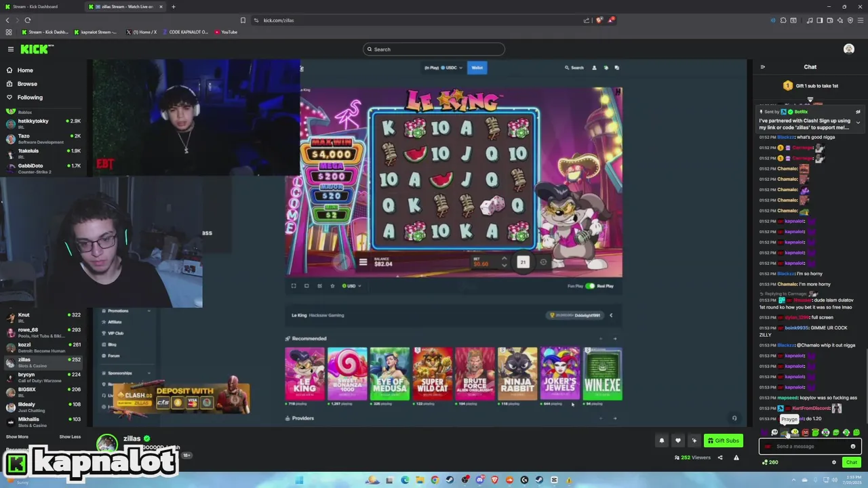Open Knut channel in sidebar

pos(43,317)
